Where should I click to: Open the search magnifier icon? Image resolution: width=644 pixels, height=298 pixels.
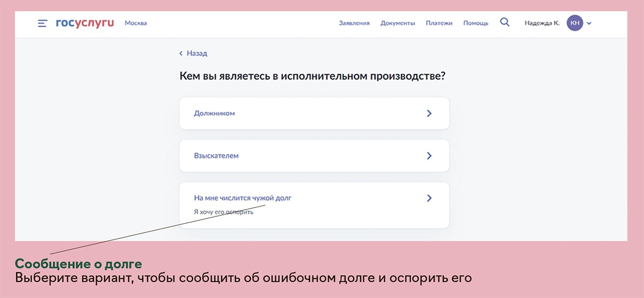pyautogui.click(x=504, y=23)
